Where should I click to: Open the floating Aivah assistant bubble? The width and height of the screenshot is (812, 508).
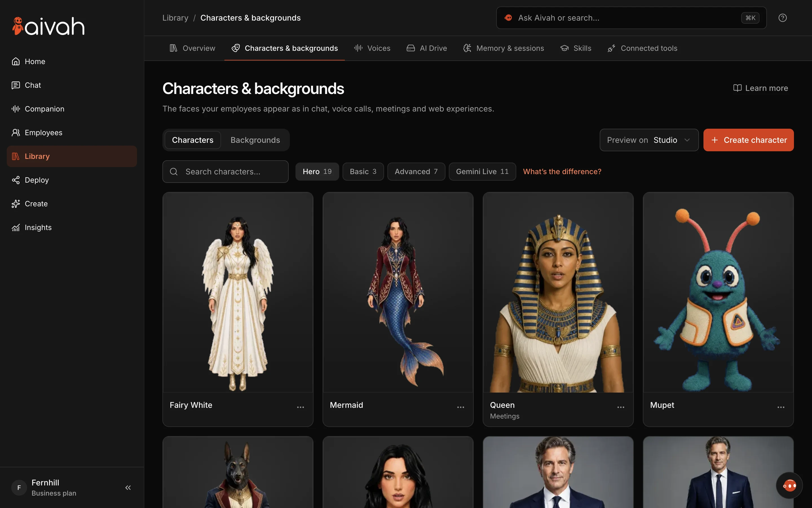coord(789,485)
